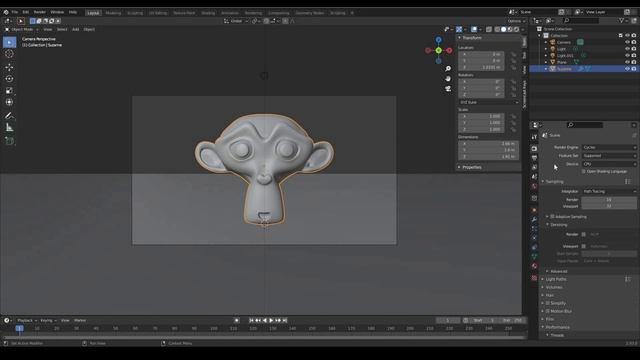
Task: Hide the Plane object in outliner
Action: pyautogui.click(x=627, y=62)
